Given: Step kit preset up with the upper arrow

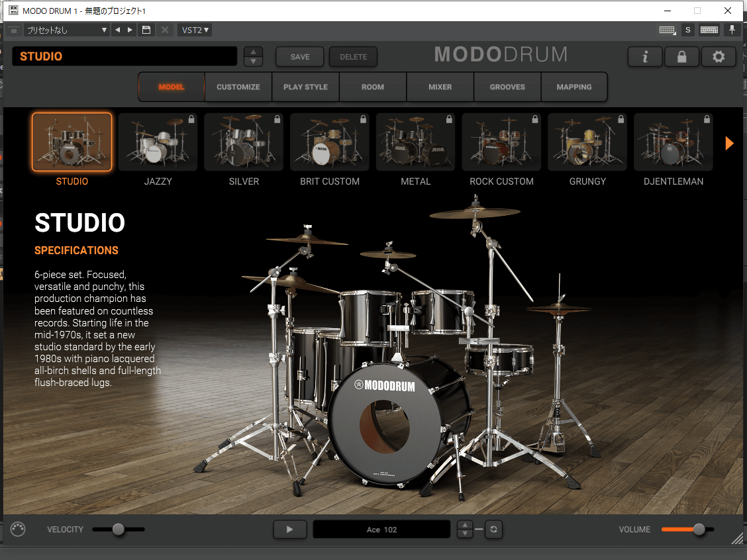Looking at the screenshot, I should (254, 52).
